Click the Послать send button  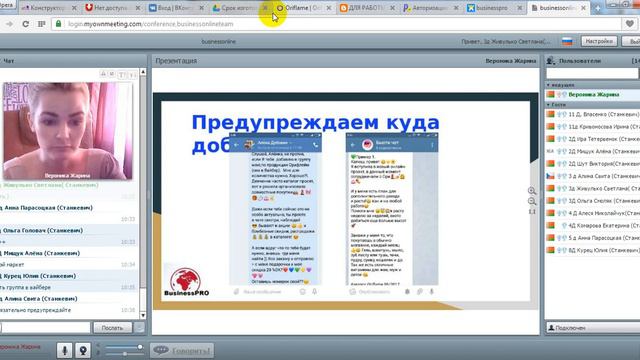point(112,328)
